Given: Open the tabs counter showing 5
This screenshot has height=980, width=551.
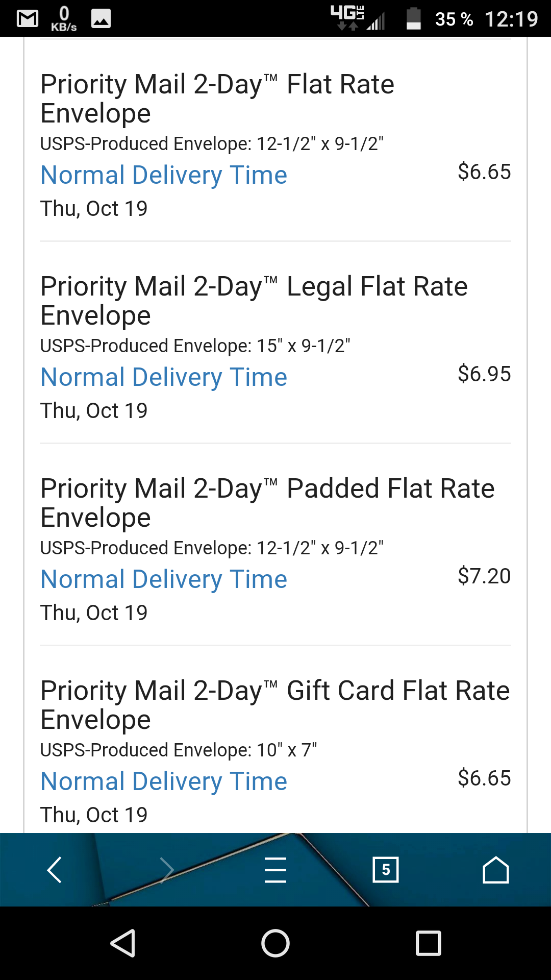Looking at the screenshot, I should (x=386, y=870).
